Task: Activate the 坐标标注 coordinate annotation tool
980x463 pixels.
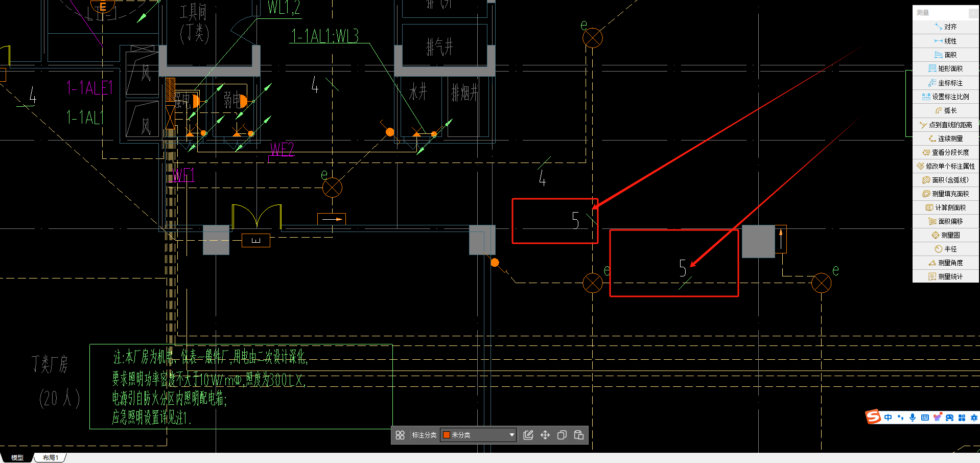Action: pyautogui.click(x=945, y=83)
